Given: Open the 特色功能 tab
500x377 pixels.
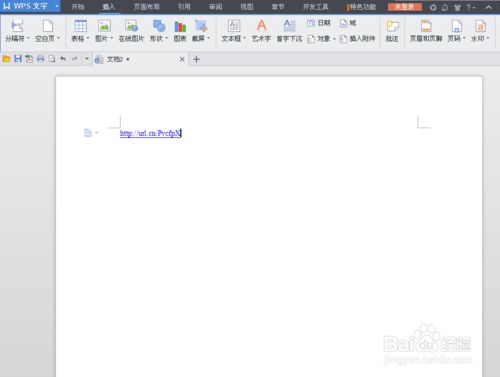Looking at the screenshot, I should 362,7.
